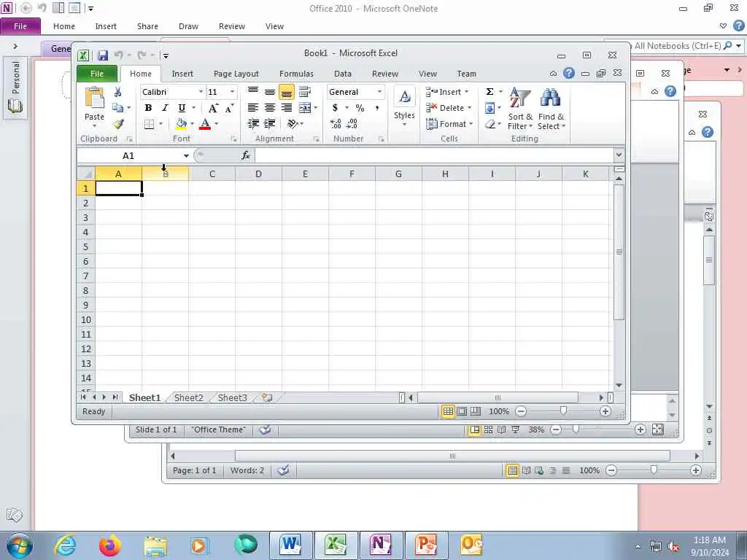Click the formula bar input
The width and height of the screenshot is (747, 560).
434,155
